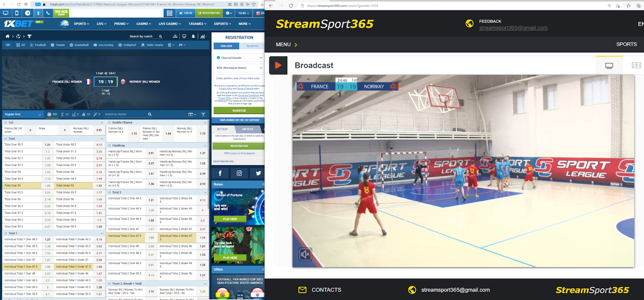
Task: Open the SPORTS menu in 1xBet
Action: [81, 24]
